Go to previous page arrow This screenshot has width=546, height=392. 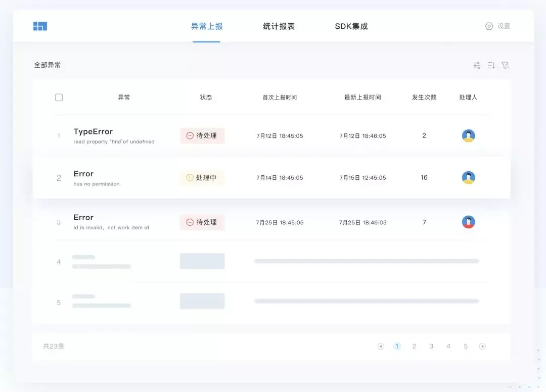(x=381, y=346)
